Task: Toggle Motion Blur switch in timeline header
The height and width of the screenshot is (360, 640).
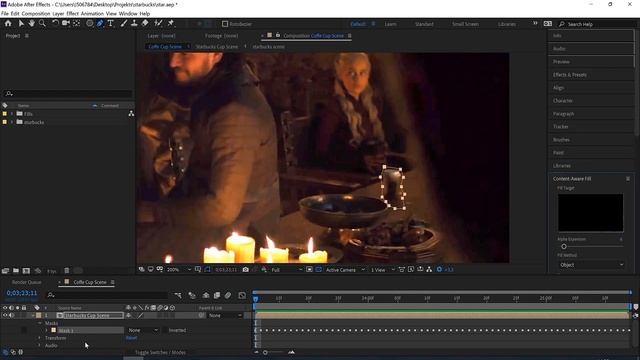Action: (228, 295)
